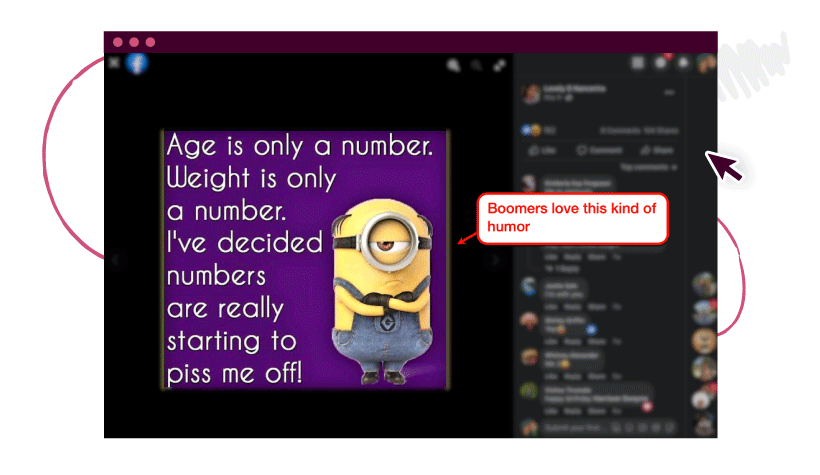Go to the next photo
Screen dimensions: 820x475
click(x=495, y=259)
